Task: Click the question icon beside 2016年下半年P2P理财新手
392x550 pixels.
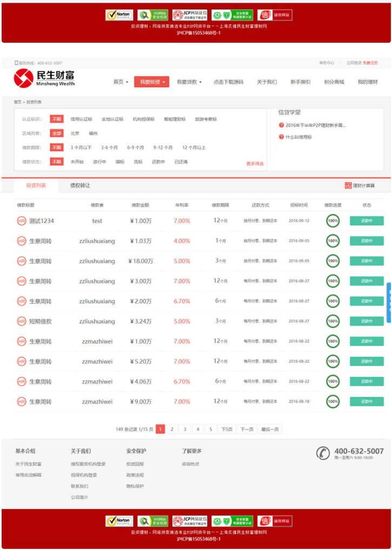Action: (x=281, y=125)
